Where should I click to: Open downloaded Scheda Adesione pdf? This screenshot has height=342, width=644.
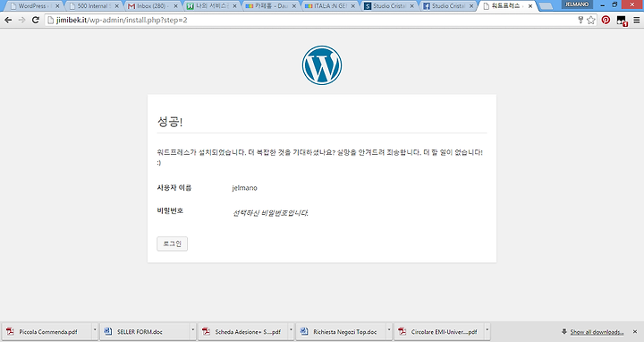point(243,332)
